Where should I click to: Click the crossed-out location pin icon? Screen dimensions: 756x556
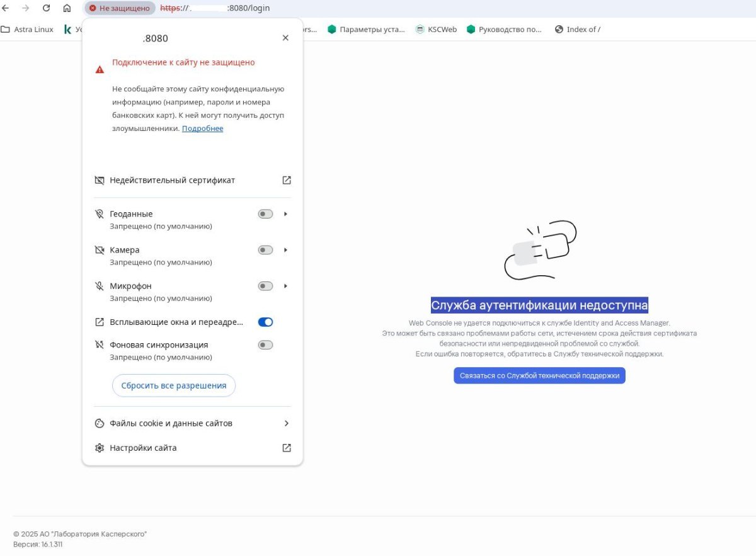[99, 214]
